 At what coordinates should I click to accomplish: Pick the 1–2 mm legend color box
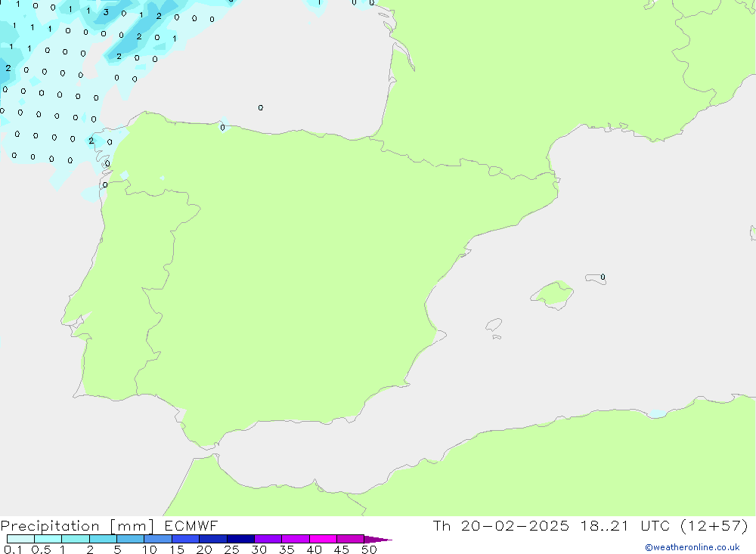point(76,539)
